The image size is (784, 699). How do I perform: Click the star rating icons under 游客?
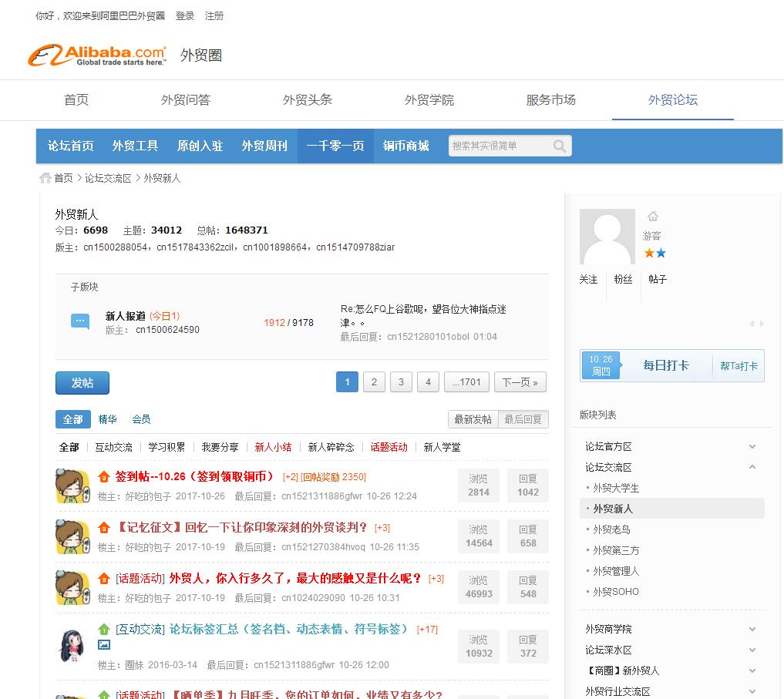(x=655, y=253)
